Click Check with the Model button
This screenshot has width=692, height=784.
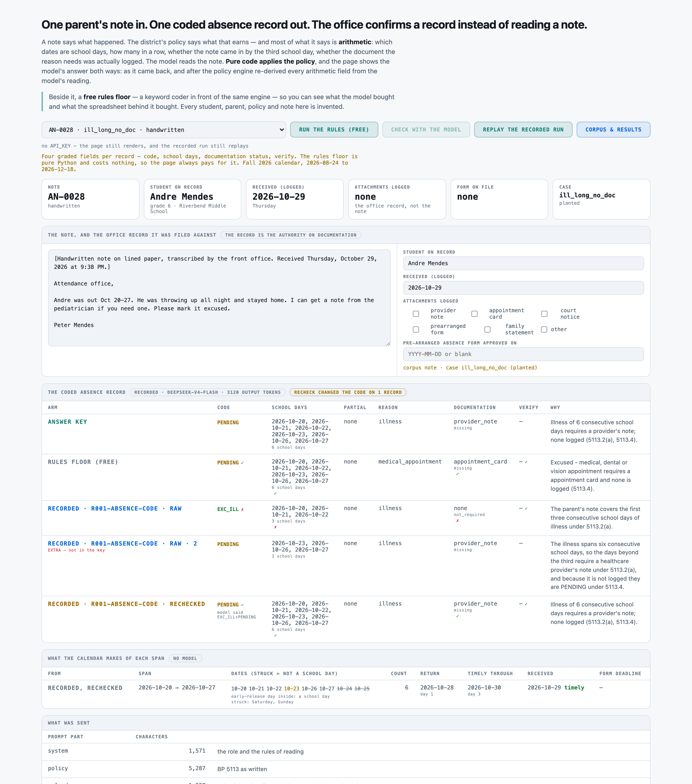click(426, 130)
